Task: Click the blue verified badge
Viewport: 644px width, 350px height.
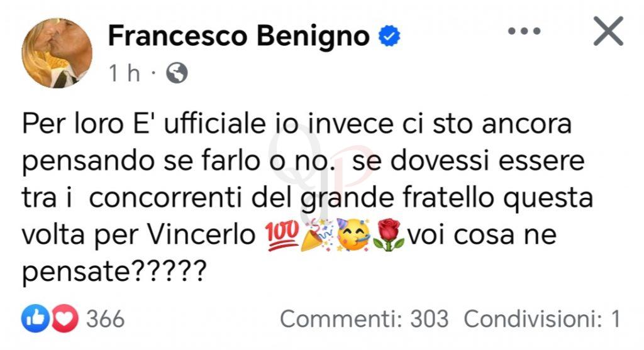Action: [x=389, y=37]
